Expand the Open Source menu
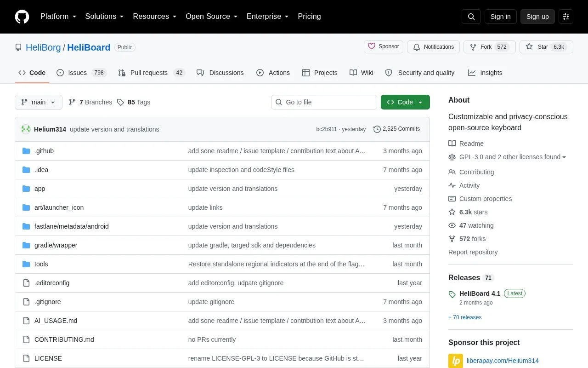588x368 pixels. coord(211,17)
